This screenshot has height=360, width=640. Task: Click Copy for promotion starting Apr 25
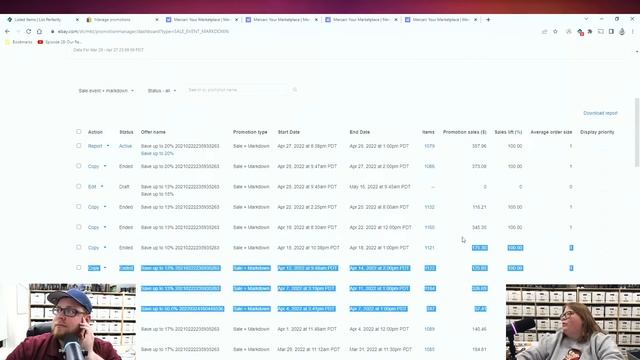tap(93, 167)
